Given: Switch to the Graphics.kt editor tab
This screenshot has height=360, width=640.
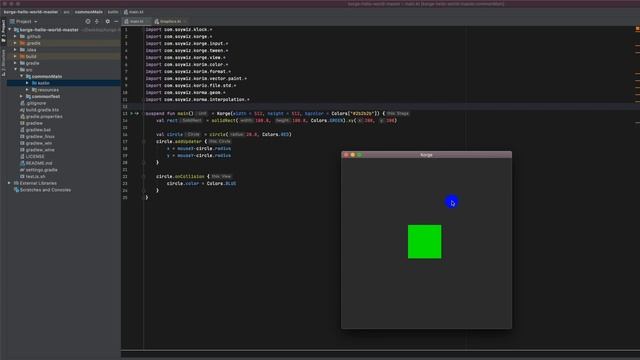Looking at the screenshot, I should [x=170, y=21].
